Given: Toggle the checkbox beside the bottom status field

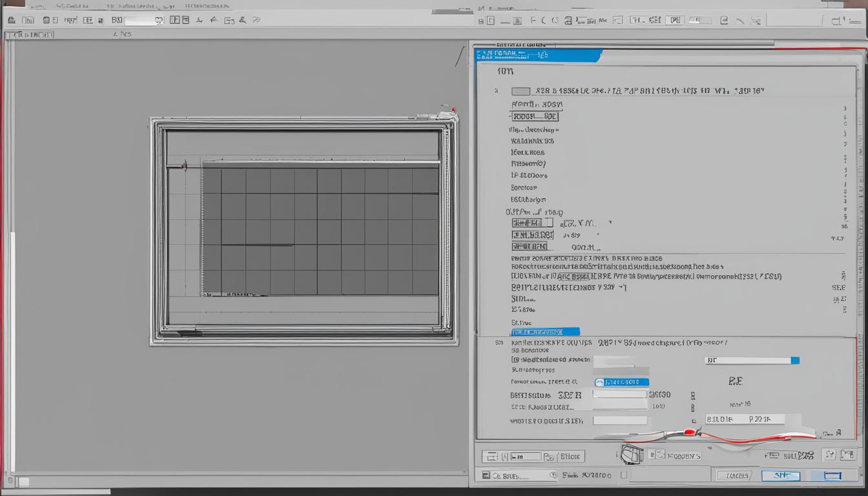Looking at the screenshot, I should pos(622,475).
